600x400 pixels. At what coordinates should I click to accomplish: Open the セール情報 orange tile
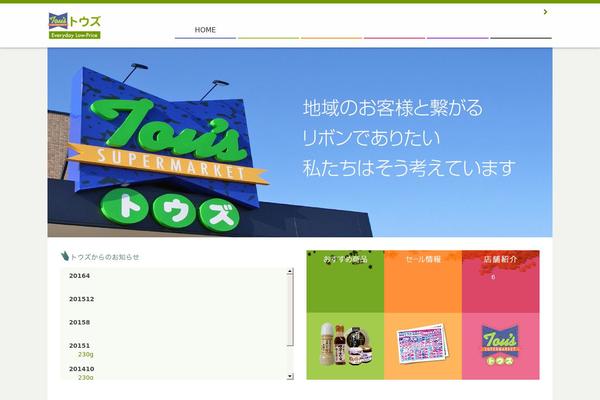(x=423, y=281)
